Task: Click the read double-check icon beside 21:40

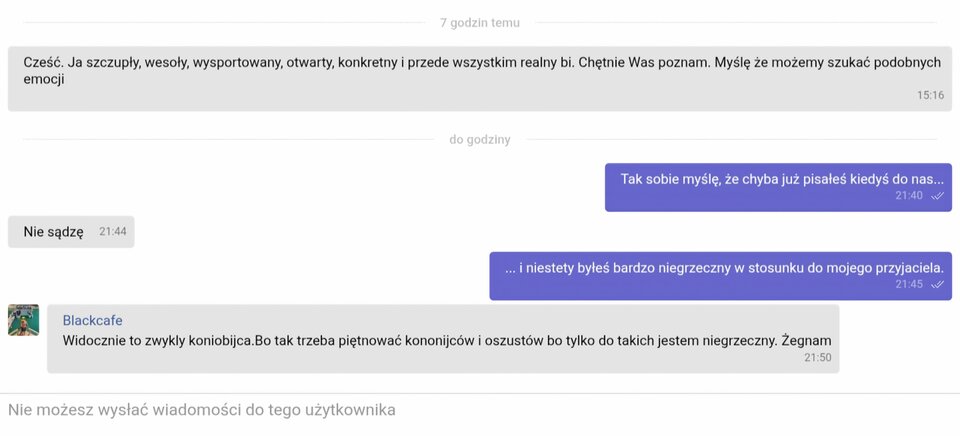Action: tap(937, 196)
